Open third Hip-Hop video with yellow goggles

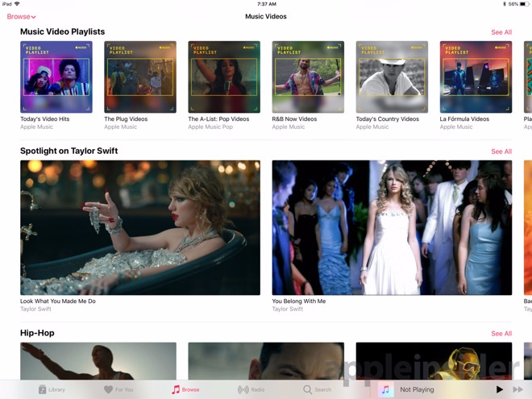(434, 361)
